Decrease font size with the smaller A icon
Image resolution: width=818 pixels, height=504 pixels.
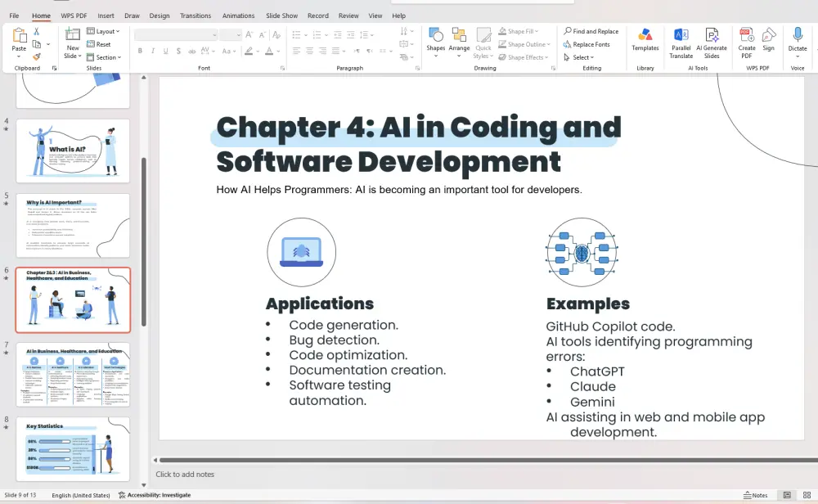point(263,35)
